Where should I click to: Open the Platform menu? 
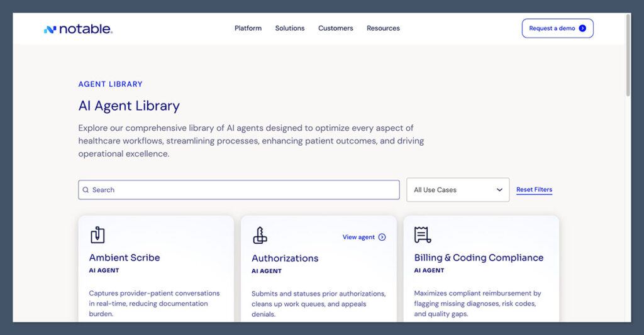tap(248, 28)
